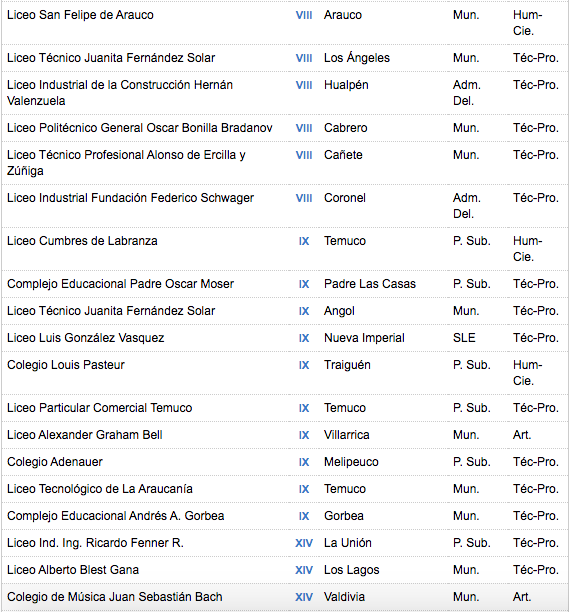
Task: Open the IX region link next to Villarrica
Action: 304,435
